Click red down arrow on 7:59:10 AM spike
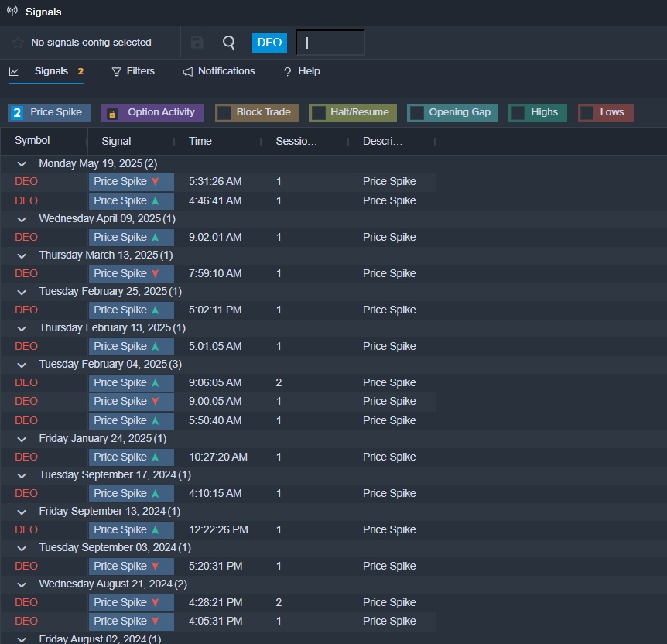 coord(156,274)
